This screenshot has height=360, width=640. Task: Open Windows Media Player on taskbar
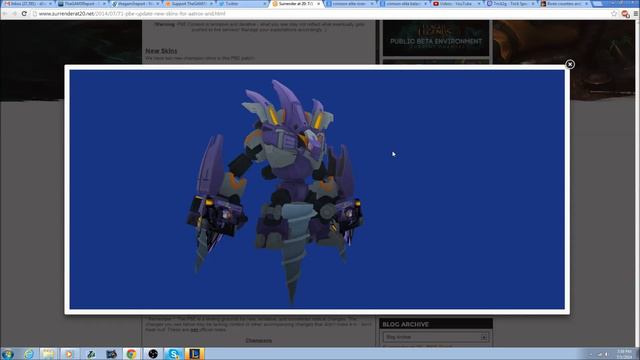click(x=69, y=354)
